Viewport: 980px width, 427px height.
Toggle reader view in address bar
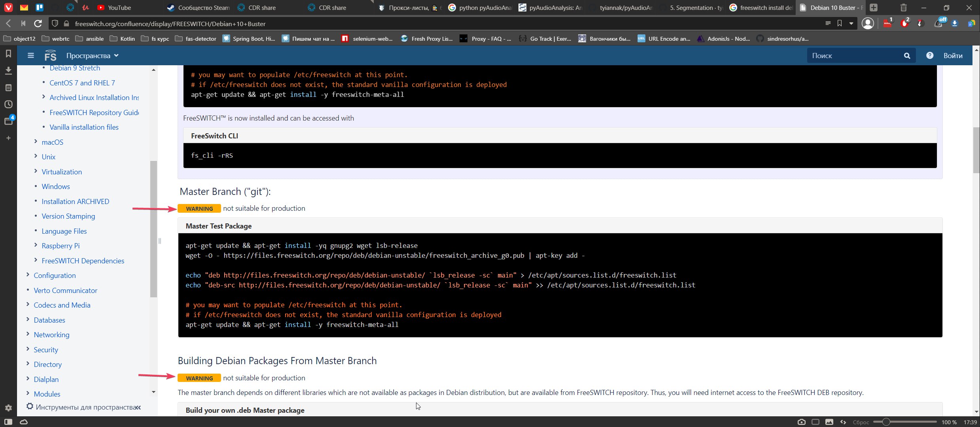click(x=828, y=24)
